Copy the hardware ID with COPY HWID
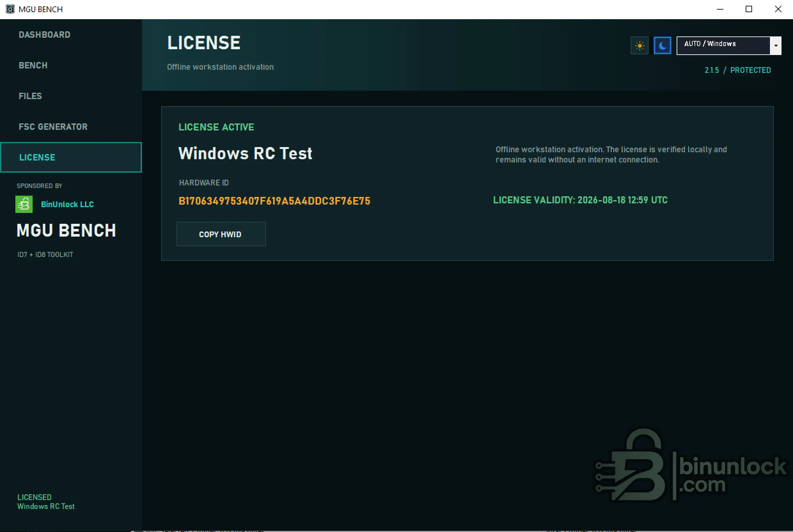This screenshot has height=532, width=793. [221, 234]
